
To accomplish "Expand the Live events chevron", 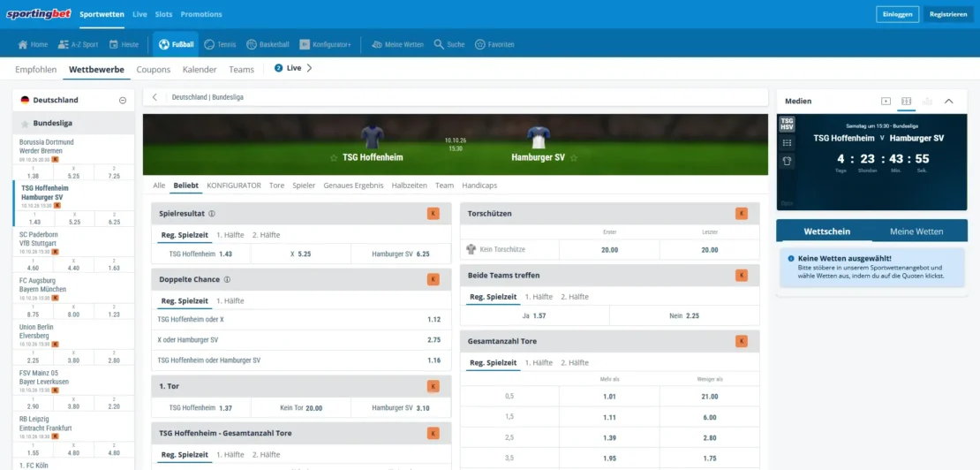I will [309, 68].
